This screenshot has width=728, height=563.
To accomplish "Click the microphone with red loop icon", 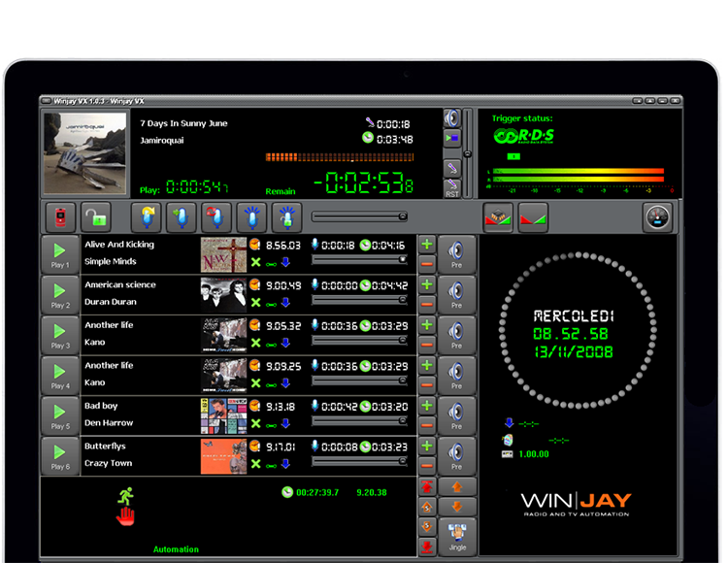I will click(216, 216).
